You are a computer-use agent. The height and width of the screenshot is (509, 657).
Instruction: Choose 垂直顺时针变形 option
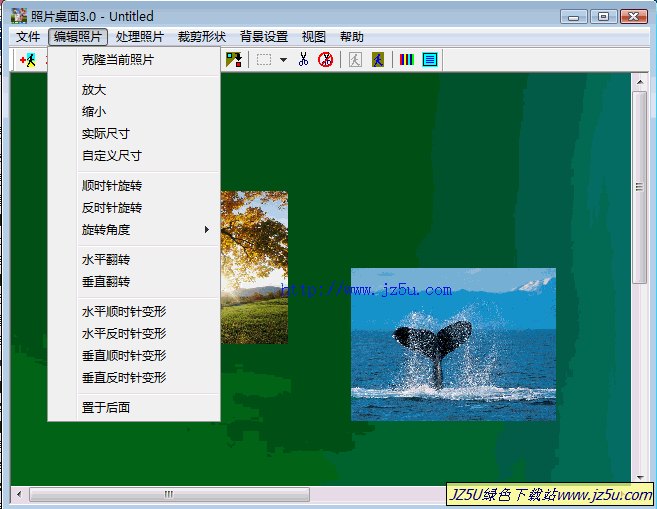coord(134,356)
